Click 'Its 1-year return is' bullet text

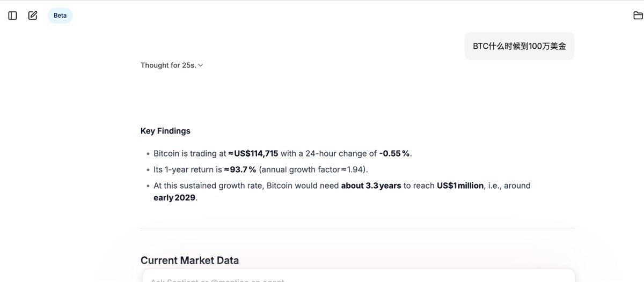(188, 169)
